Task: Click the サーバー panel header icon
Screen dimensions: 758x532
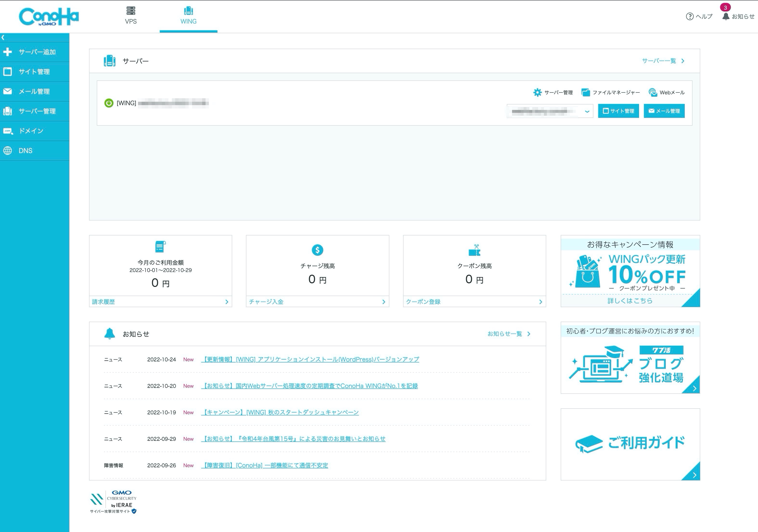Action: pyautogui.click(x=109, y=61)
